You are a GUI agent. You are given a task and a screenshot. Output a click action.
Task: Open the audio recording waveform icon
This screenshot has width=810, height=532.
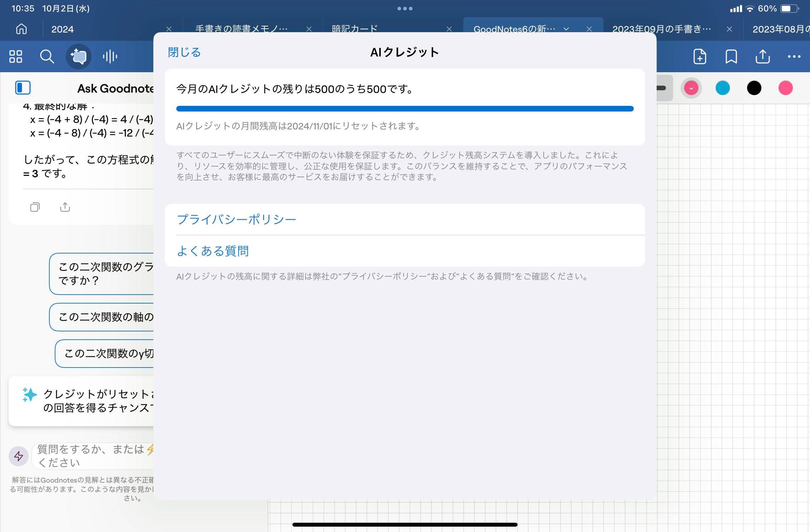point(110,56)
